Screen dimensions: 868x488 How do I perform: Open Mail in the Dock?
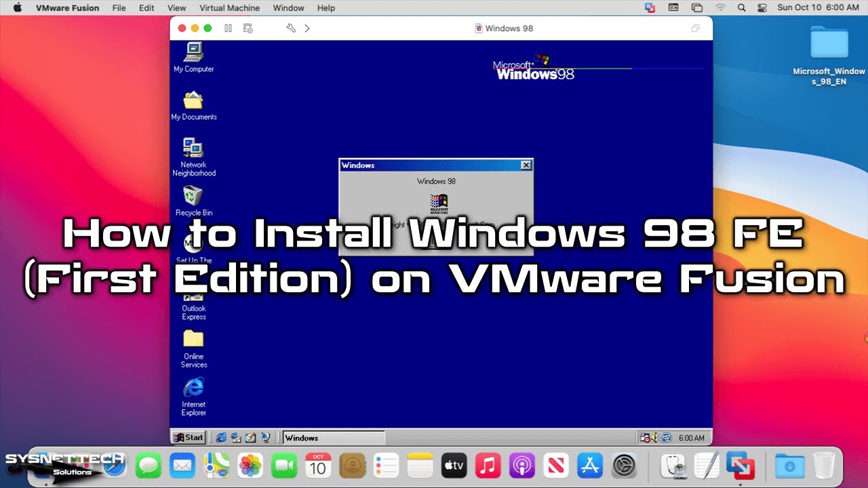(x=182, y=466)
